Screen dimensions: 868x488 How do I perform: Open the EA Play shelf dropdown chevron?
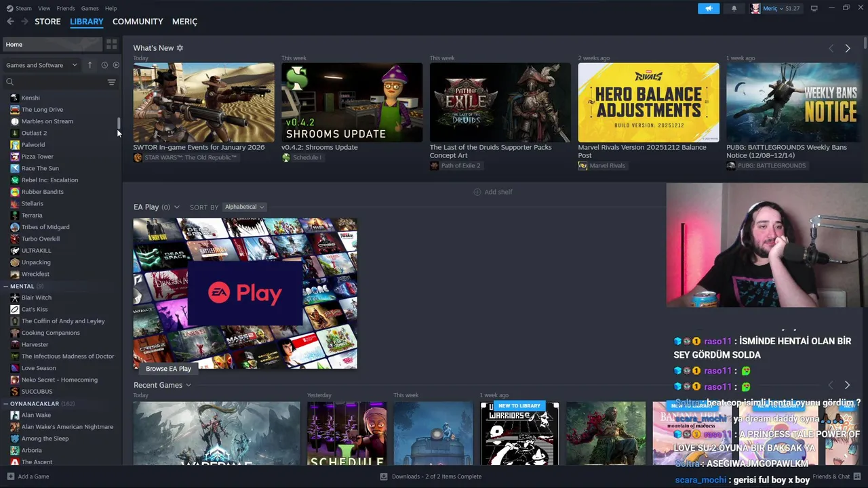(176, 207)
